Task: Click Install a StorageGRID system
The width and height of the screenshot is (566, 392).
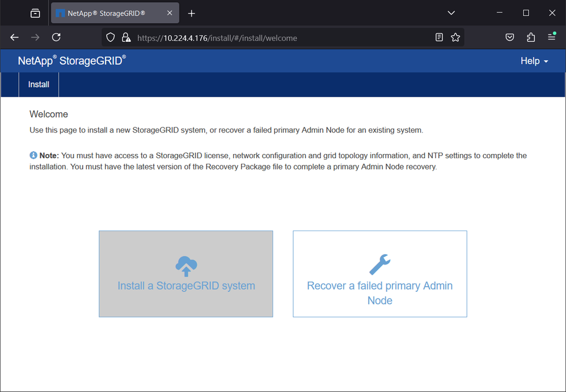Action: tap(186, 274)
